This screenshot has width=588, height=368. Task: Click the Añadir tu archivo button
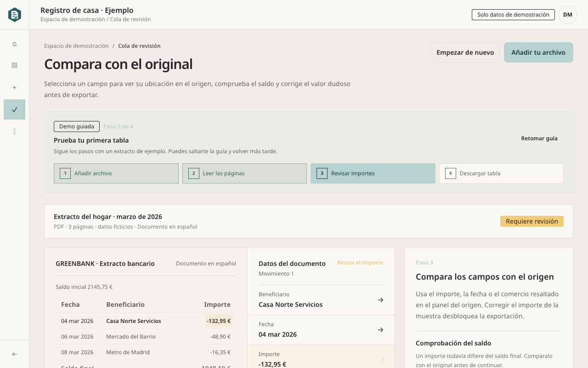[538, 52]
